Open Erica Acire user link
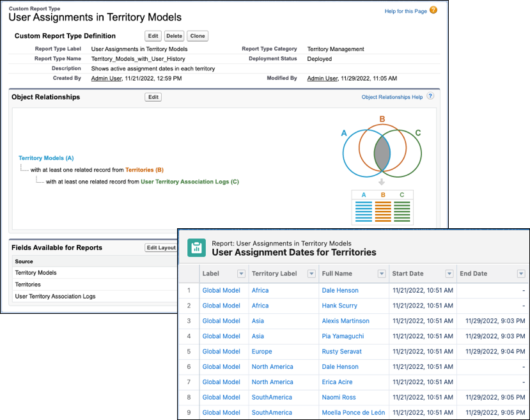 pyautogui.click(x=337, y=382)
